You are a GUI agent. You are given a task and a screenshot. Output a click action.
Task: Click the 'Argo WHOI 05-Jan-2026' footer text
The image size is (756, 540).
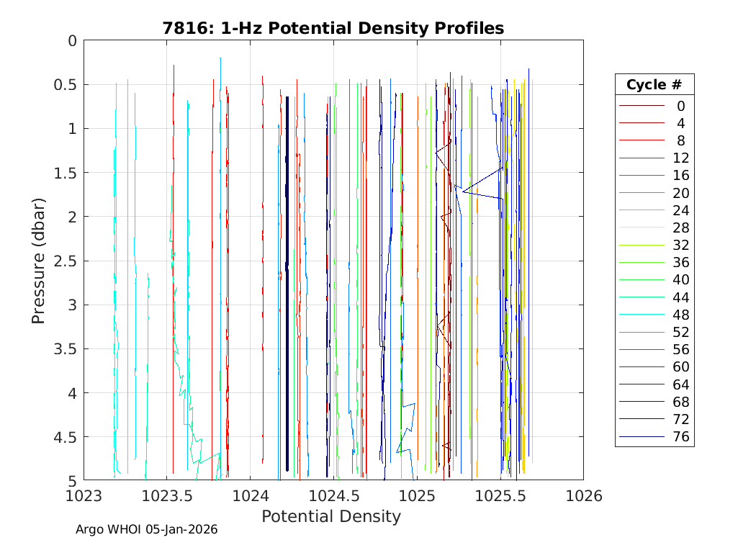click(146, 529)
